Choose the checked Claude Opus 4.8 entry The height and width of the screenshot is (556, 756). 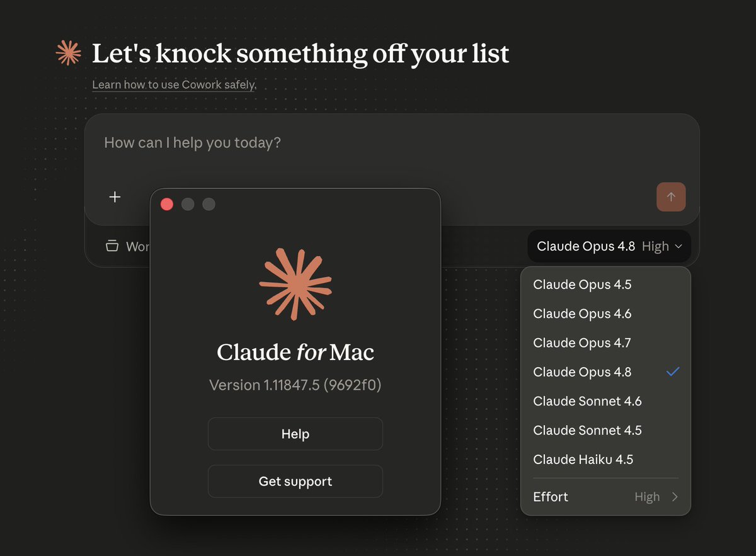(x=605, y=372)
